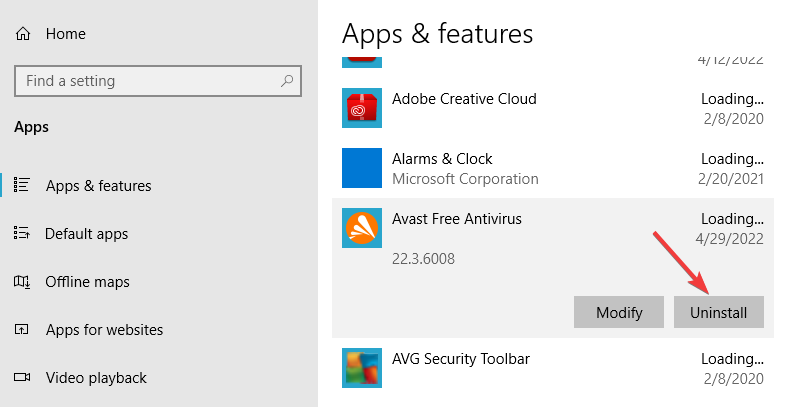Click Microsoft Corporation publisher text

point(465,179)
